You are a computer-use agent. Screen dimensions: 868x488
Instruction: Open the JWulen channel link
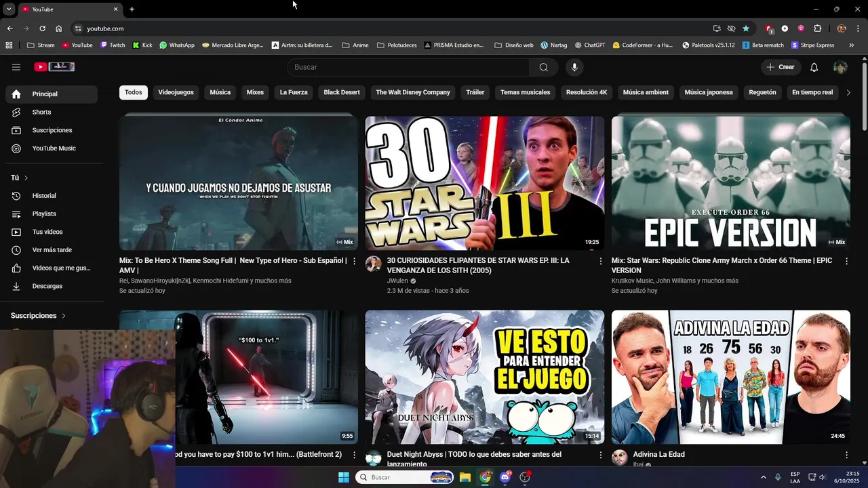(x=397, y=281)
